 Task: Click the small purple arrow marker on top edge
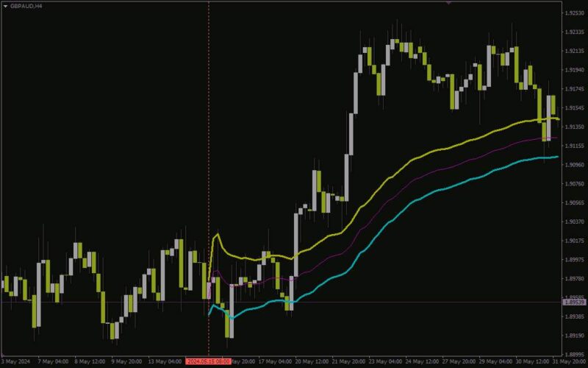(448, 3)
